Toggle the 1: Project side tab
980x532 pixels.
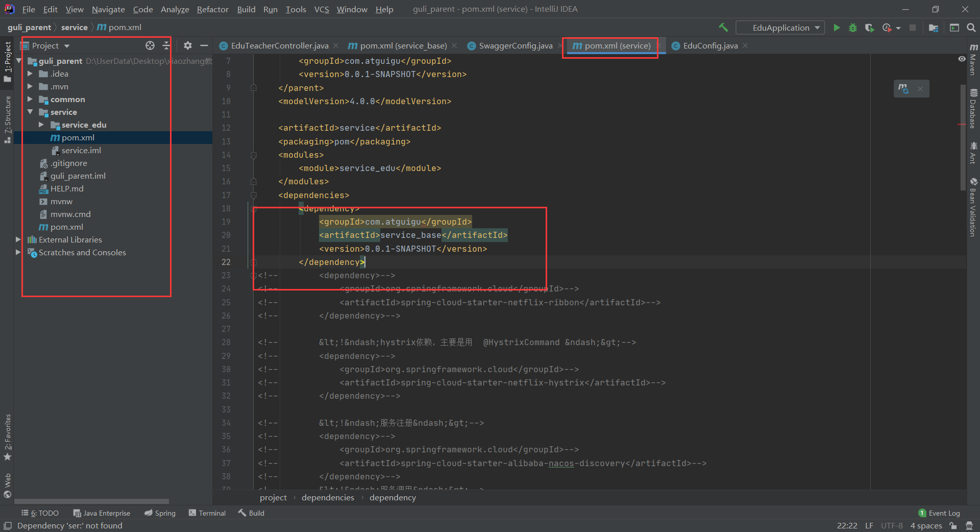coord(8,61)
